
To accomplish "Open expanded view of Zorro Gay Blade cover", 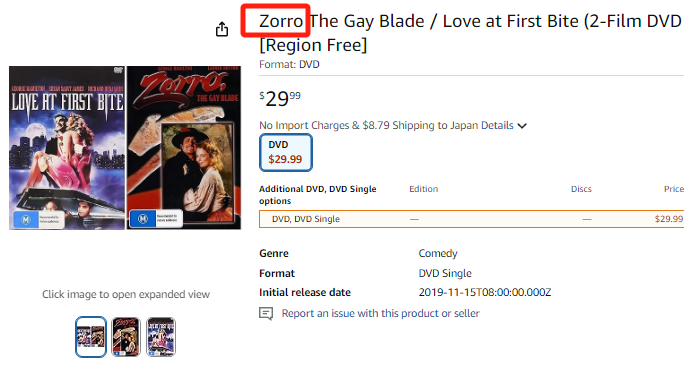I will pos(184,148).
